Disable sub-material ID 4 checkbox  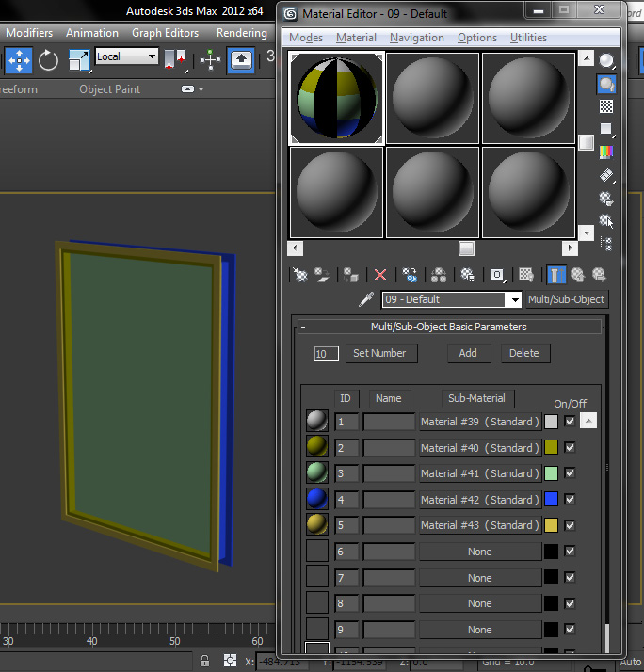tap(570, 499)
